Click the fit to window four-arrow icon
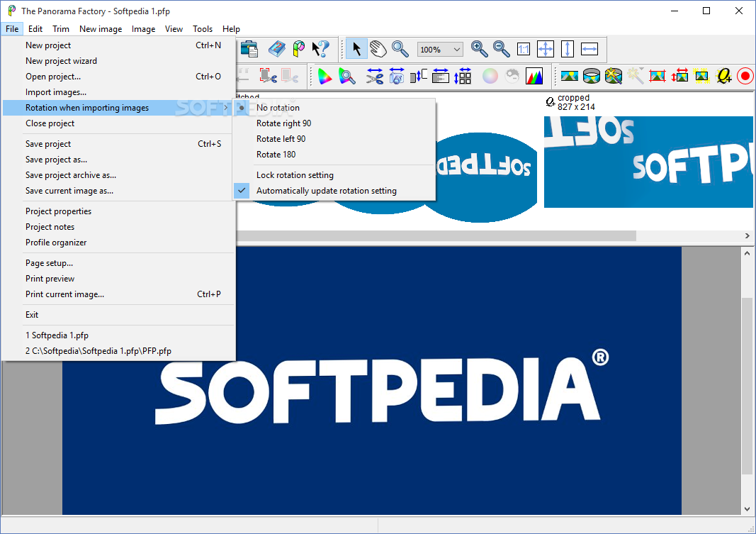 (x=546, y=49)
